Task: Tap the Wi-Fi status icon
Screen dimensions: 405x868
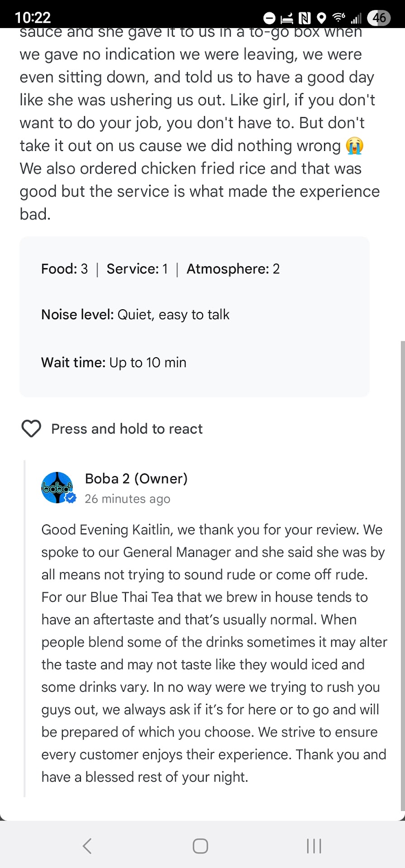Action: [x=338, y=18]
